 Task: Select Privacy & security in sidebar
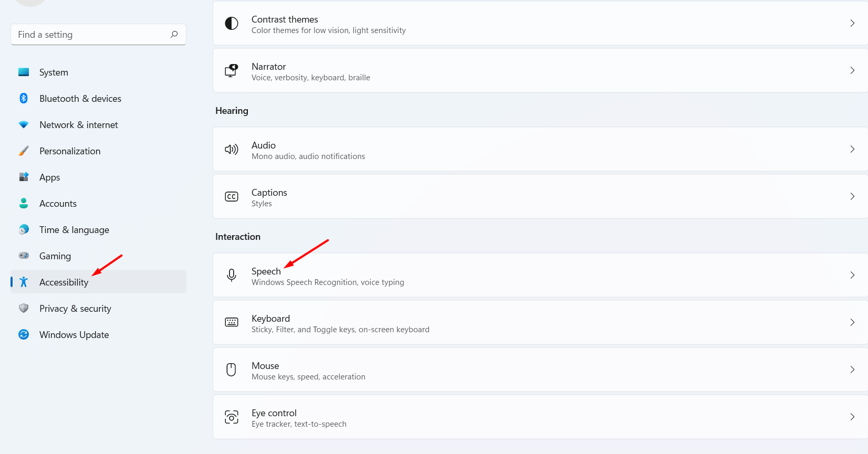click(75, 309)
